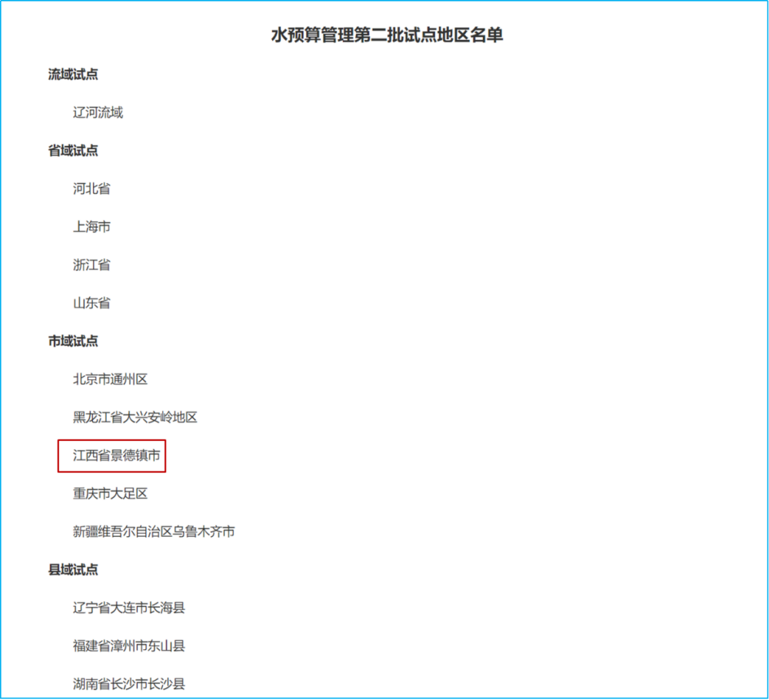Click the 新疆维吾尔自治区乌鲁木齐市 entry
This screenshot has height=700, width=769.
155,532
